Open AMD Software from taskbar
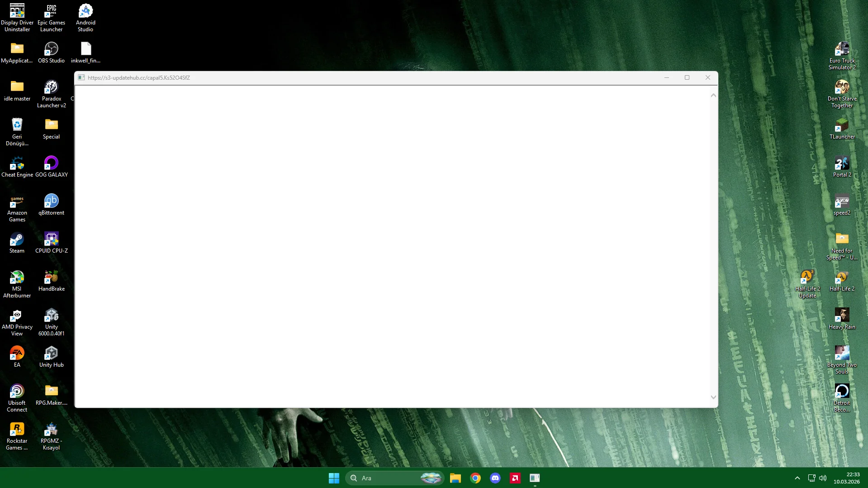This screenshot has width=868, height=488. (515, 478)
